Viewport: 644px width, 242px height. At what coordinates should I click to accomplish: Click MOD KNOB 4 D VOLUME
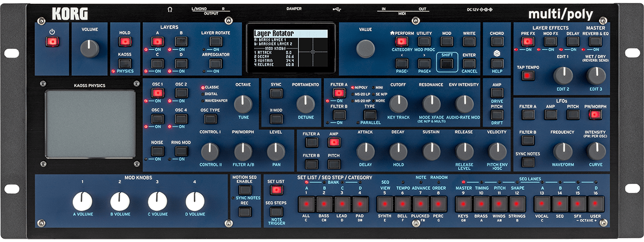(195, 202)
